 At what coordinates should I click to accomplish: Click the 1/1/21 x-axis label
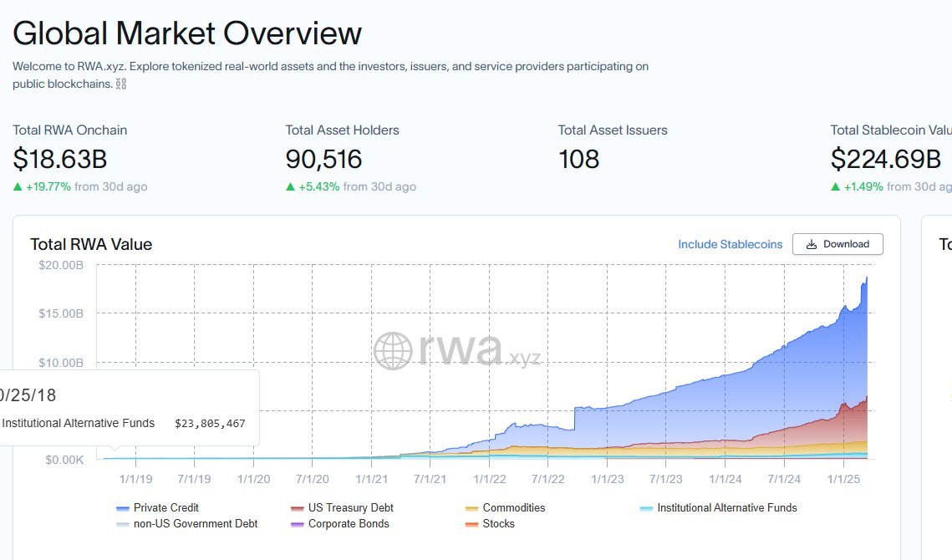coord(372,479)
